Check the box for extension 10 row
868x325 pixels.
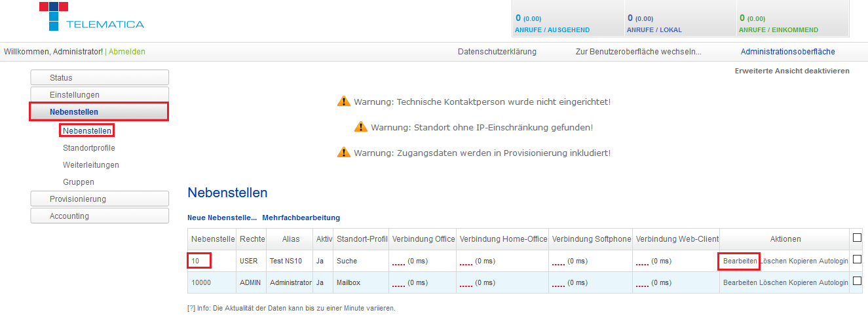(857, 259)
